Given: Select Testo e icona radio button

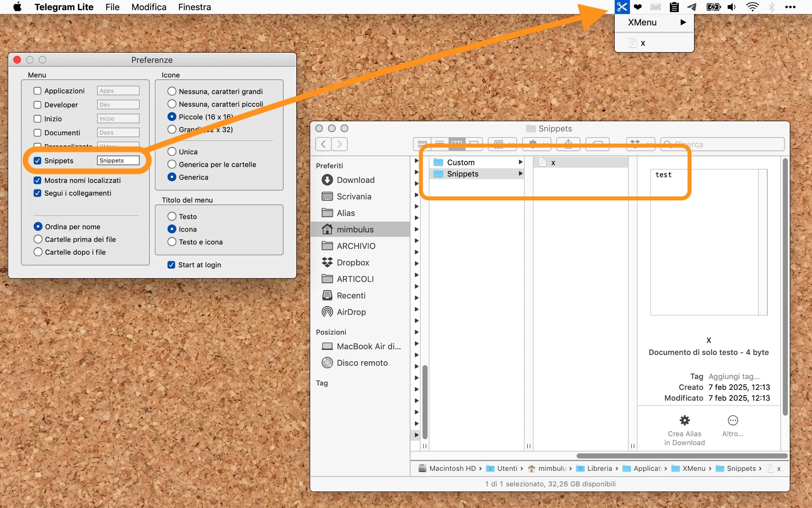Looking at the screenshot, I should (172, 242).
